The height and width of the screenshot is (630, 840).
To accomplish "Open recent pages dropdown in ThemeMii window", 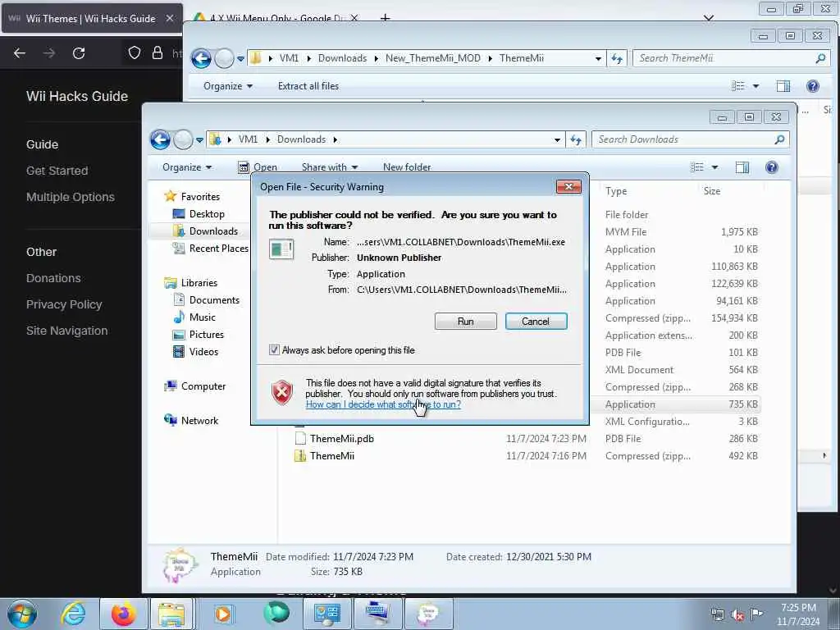I will point(240,58).
